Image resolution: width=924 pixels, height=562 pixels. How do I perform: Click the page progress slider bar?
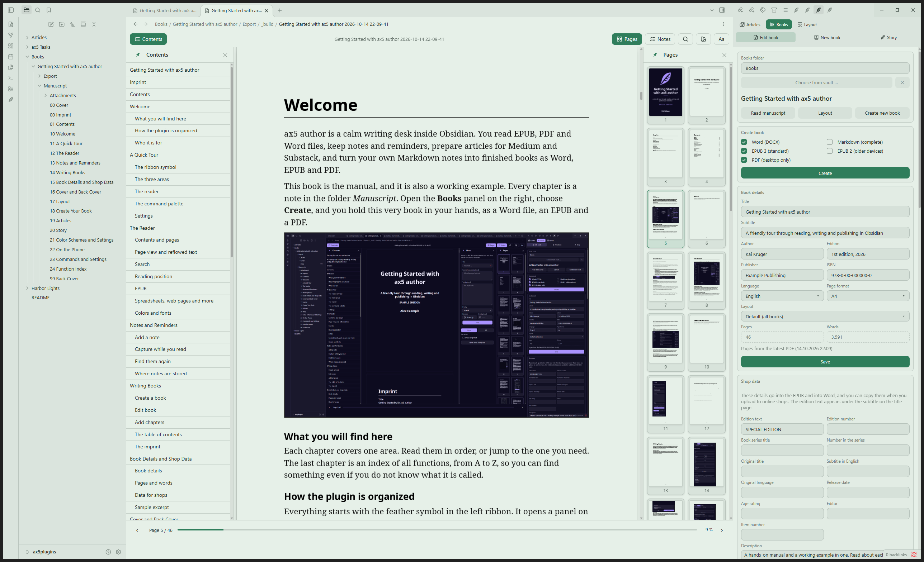(x=437, y=530)
